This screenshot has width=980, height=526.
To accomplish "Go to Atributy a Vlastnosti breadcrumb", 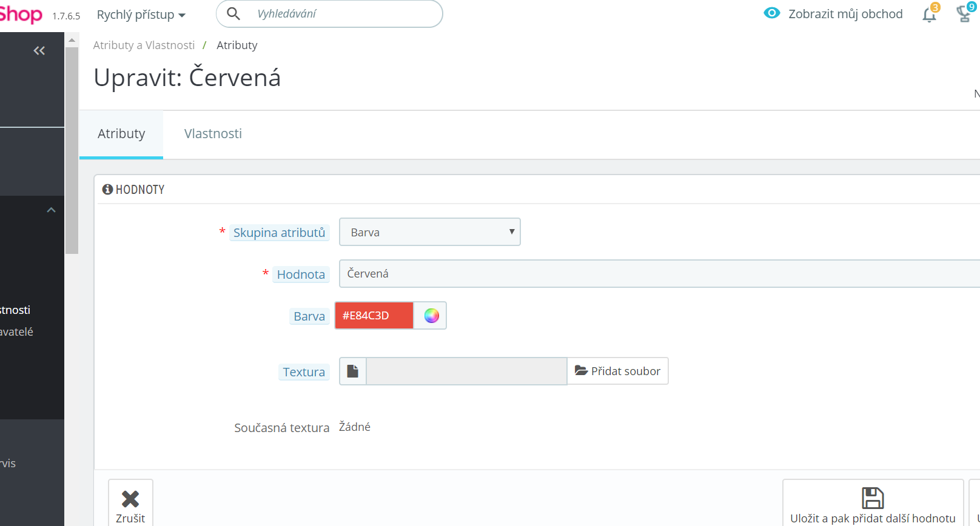I will pos(144,45).
